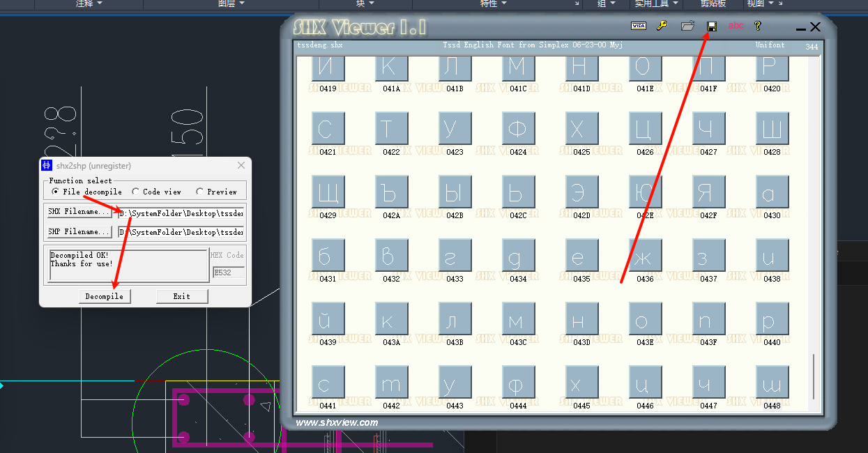Expand the 组 panel dropdown in AutoCAD ribbon
Screen dimensions: 868x453
point(613,3)
